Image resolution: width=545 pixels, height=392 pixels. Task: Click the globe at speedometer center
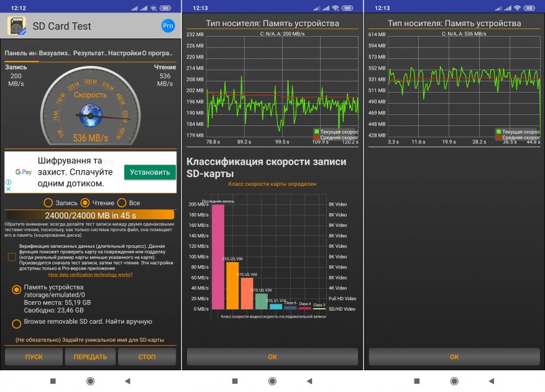(90, 116)
